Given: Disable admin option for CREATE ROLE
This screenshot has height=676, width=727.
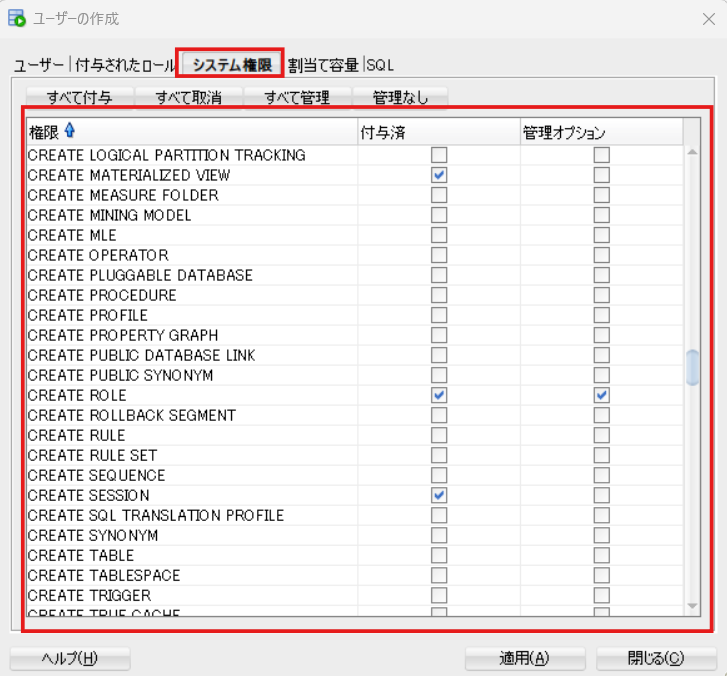Looking at the screenshot, I should click(x=602, y=395).
